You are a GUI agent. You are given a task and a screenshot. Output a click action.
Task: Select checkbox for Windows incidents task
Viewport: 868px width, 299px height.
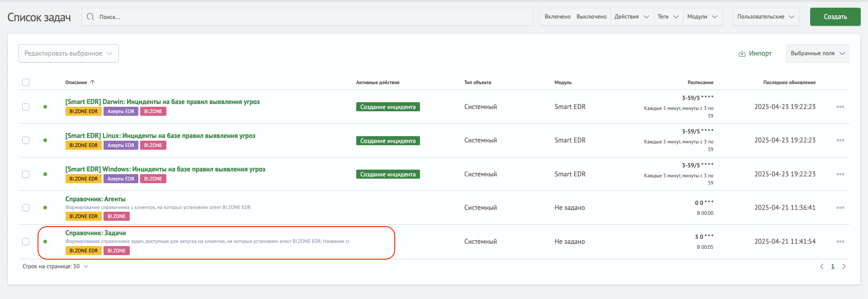[26, 174]
